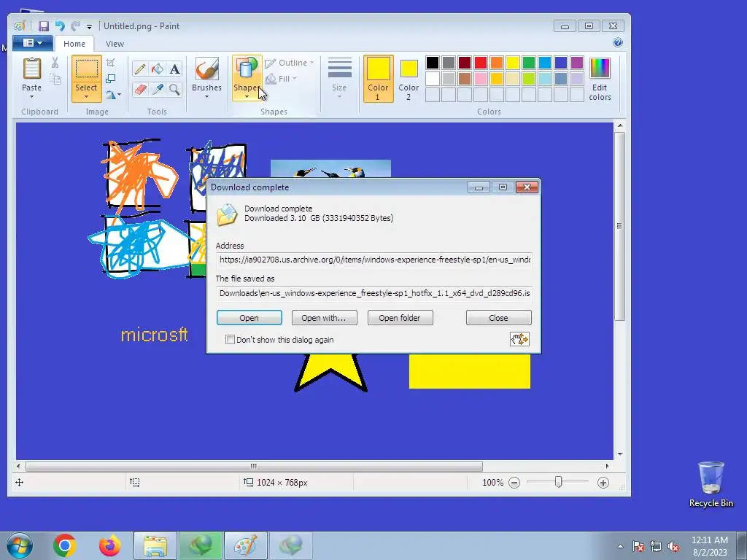Click the Cut scissors icon

tap(55, 63)
